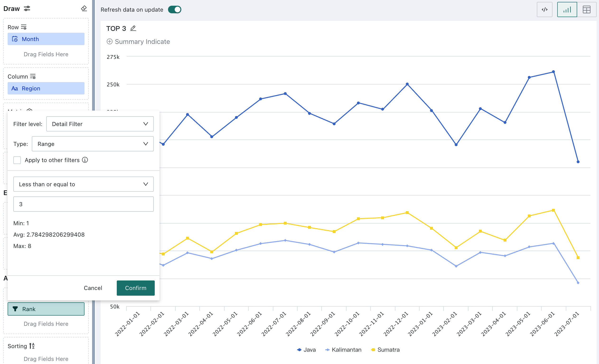Confirm the filter settings
The height and width of the screenshot is (364, 599).
(136, 288)
